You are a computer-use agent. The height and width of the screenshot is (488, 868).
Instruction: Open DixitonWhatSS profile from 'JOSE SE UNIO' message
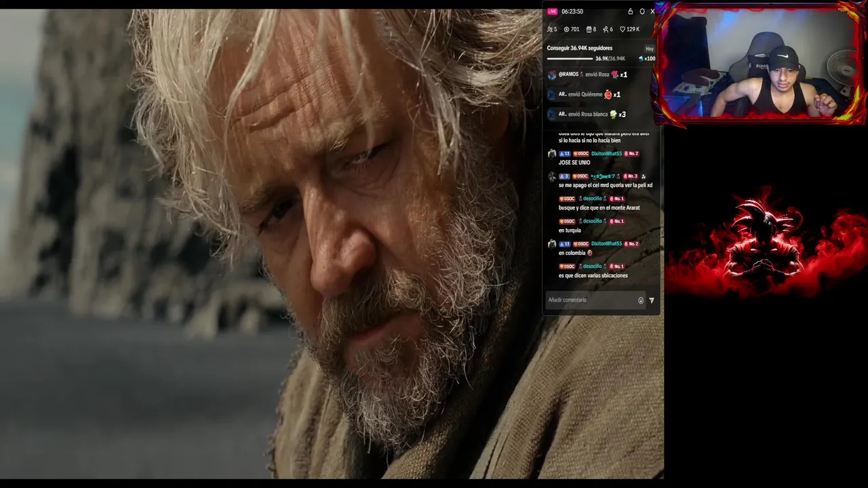[x=606, y=154]
